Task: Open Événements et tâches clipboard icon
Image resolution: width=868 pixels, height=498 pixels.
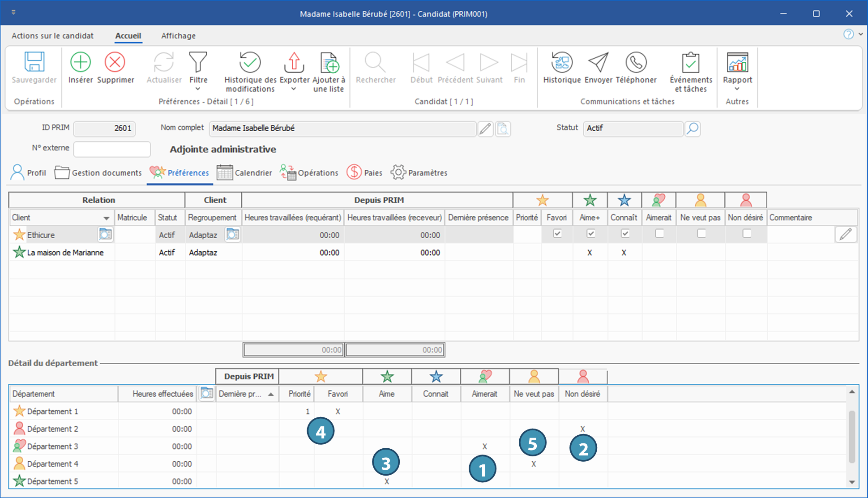Action: [x=690, y=62]
